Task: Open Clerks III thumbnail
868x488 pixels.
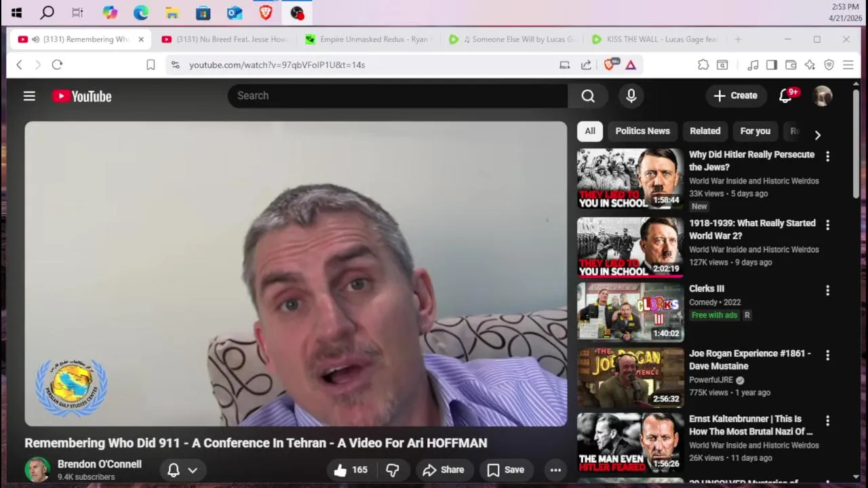Action: point(631,312)
